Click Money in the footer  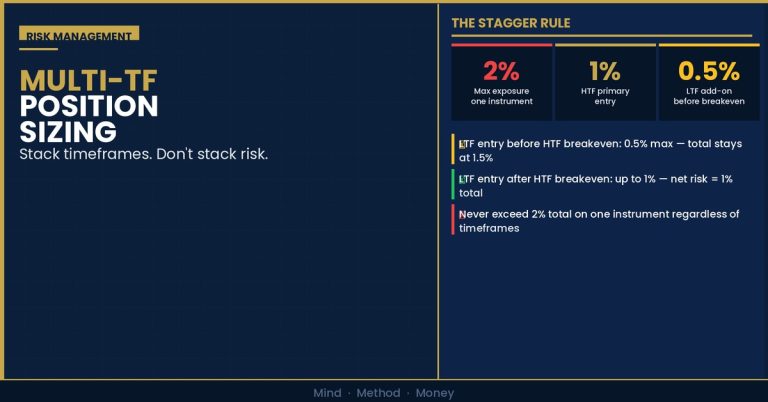(435, 393)
